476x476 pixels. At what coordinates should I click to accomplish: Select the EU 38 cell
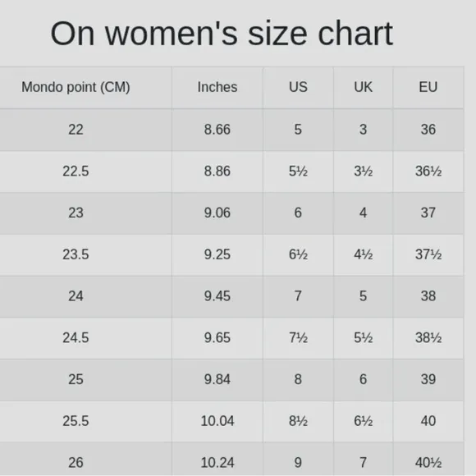coord(428,296)
